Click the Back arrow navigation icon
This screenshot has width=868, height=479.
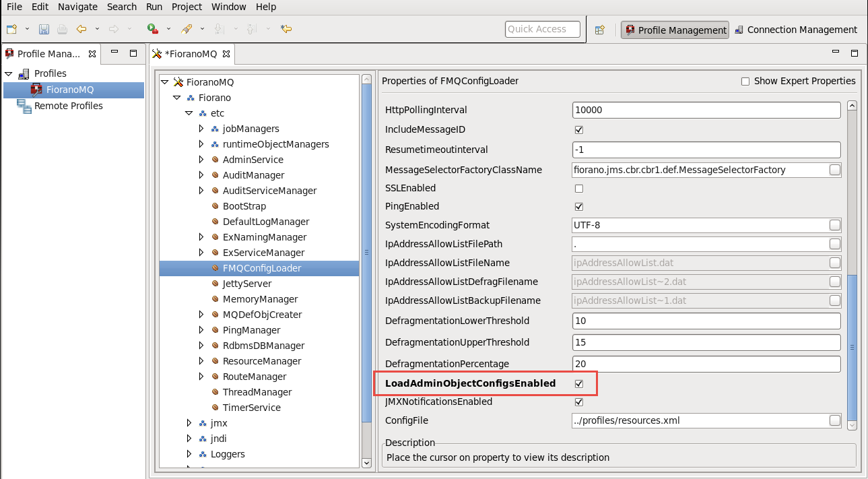(81, 29)
